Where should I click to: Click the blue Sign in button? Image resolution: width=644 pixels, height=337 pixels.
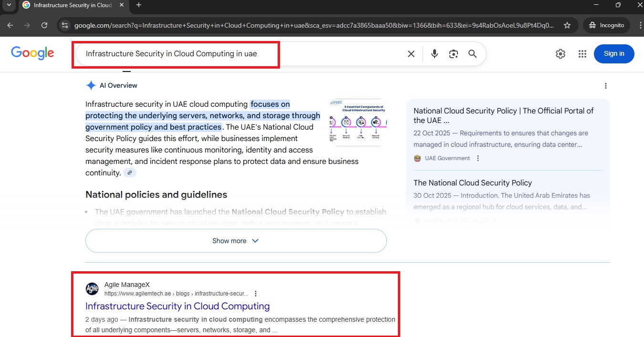click(x=613, y=54)
